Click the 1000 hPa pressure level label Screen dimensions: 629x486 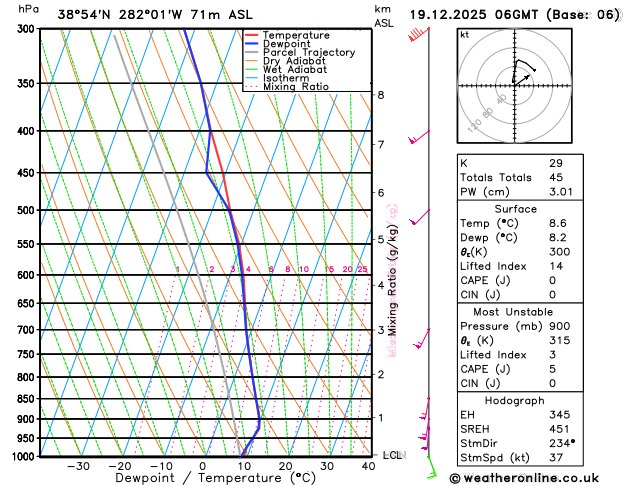[x=26, y=457]
